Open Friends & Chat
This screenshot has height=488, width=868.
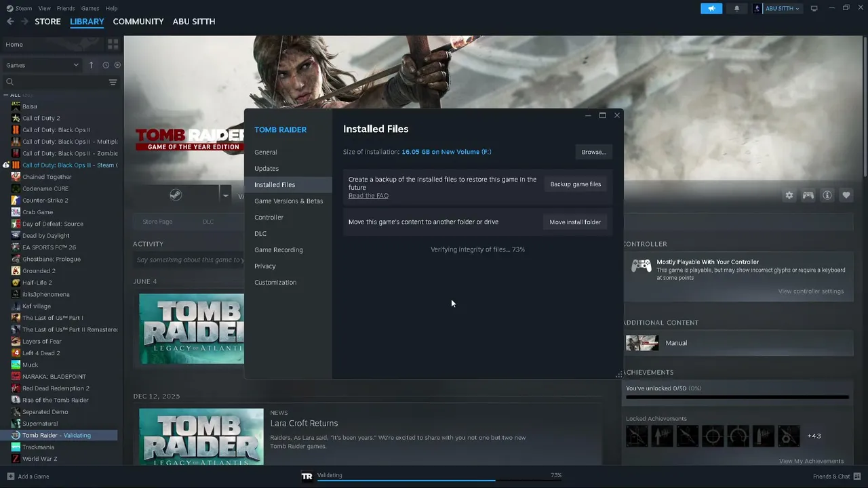(x=836, y=476)
